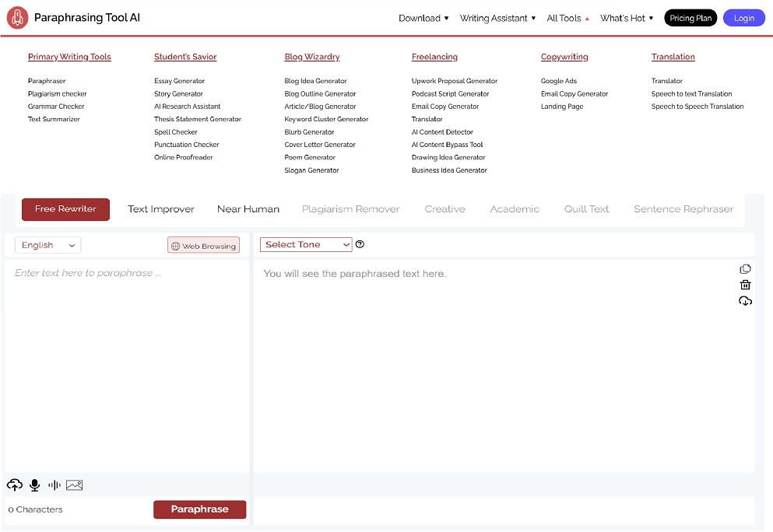Open the Paraphraser tool link
Screen dimensions: 773x532
[x=47, y=81]
